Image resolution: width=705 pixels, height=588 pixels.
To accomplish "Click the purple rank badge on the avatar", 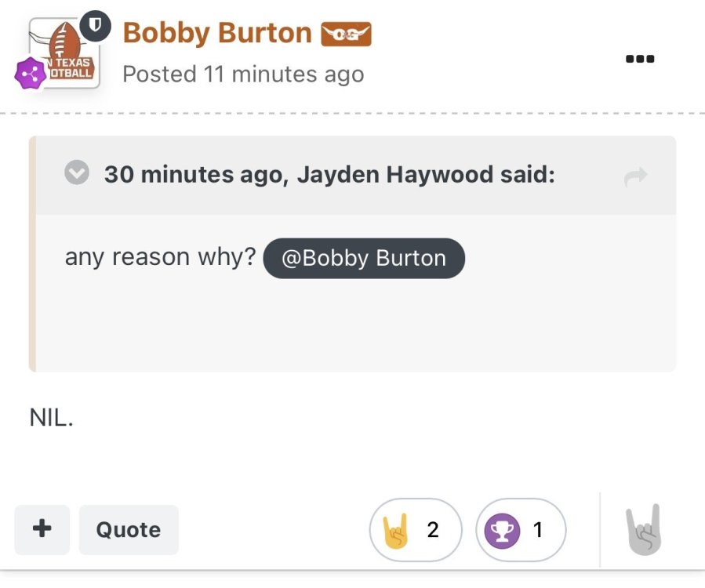I will 30,73.
